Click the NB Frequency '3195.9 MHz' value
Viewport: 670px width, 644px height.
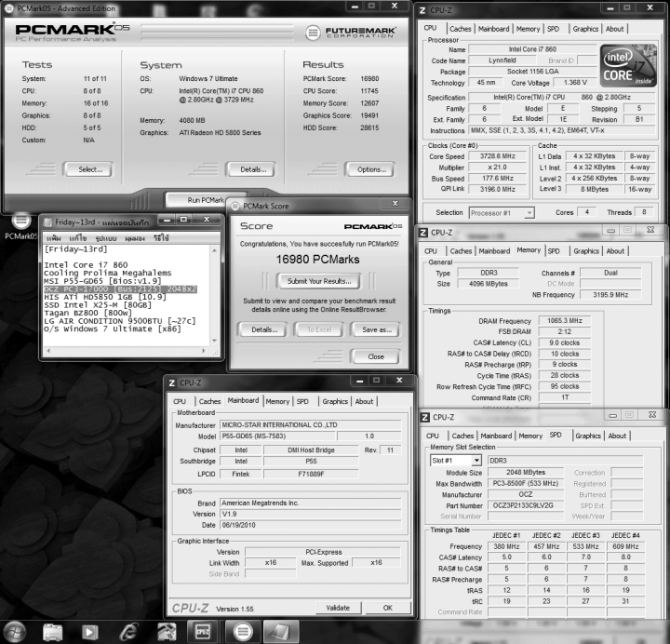[610, 294]
